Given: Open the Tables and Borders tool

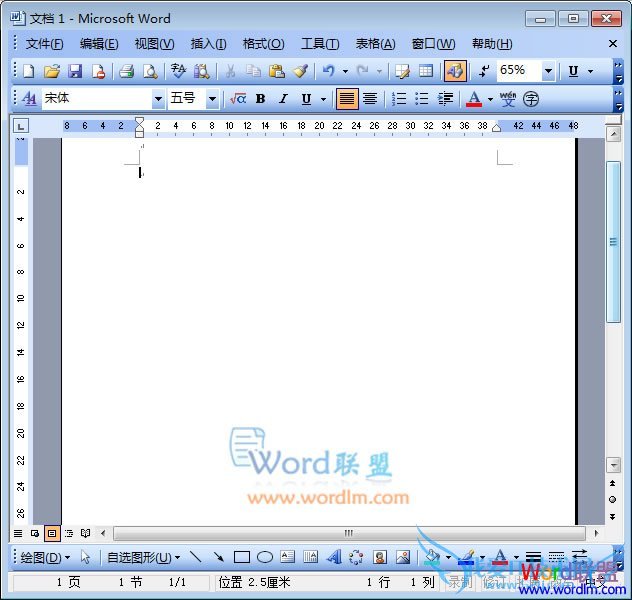Looking at the screenshot, I should (x=402, y=71).
